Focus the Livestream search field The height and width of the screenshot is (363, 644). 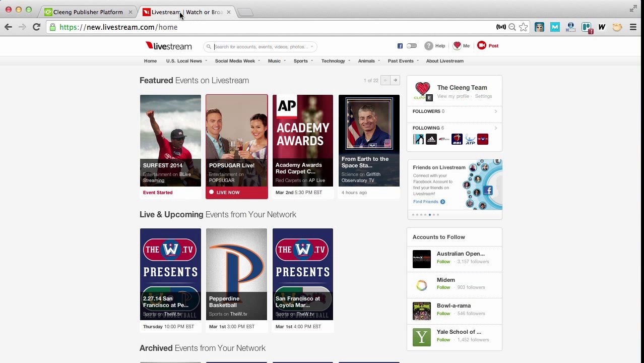click(260, 46)
